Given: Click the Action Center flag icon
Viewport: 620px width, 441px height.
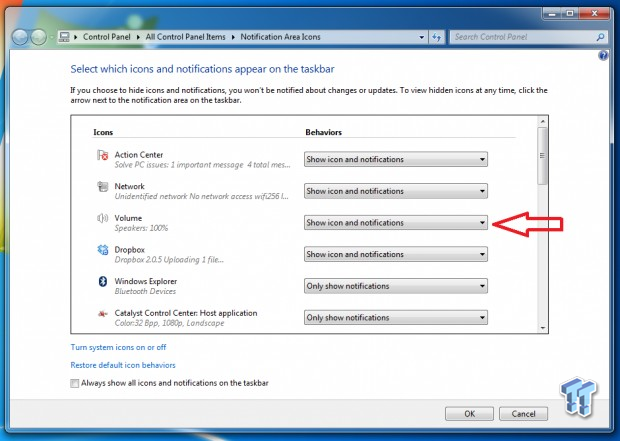Looking at the screenshot, I should tap(102, 155).
